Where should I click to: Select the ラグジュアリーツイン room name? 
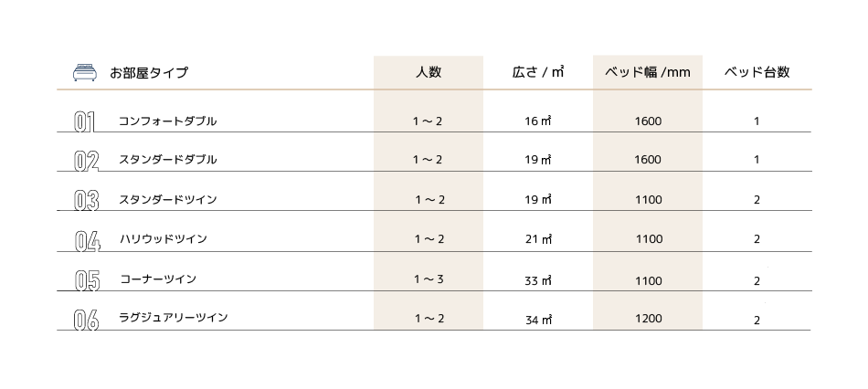(x=173, y=318)
